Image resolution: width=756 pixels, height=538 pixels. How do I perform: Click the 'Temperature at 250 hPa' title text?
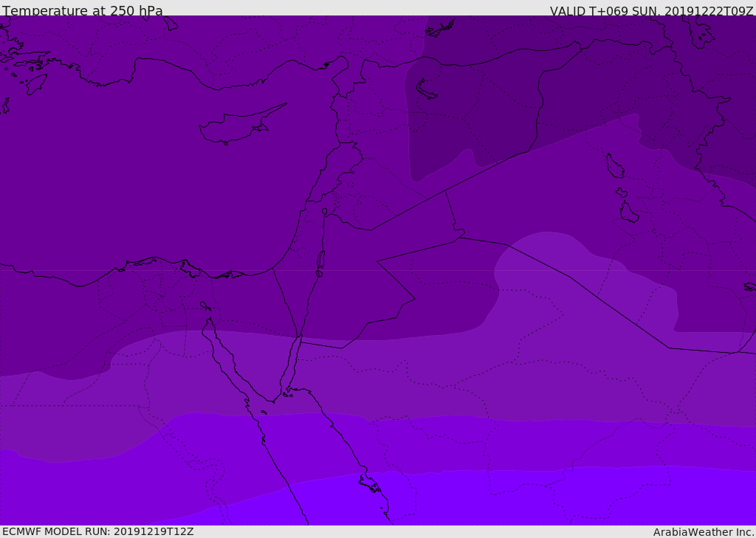coord(83,10)
